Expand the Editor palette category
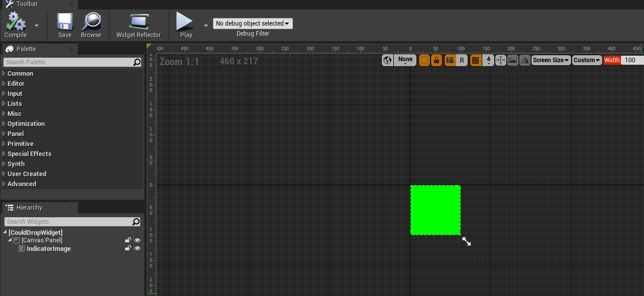Screen dimensions: 644x296 pos(4,83)
